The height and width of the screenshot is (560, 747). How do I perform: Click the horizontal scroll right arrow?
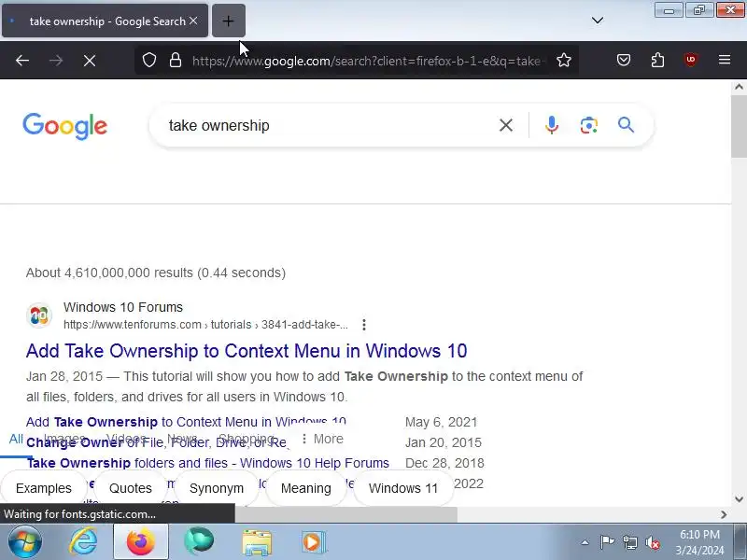(x=724, y=514)
